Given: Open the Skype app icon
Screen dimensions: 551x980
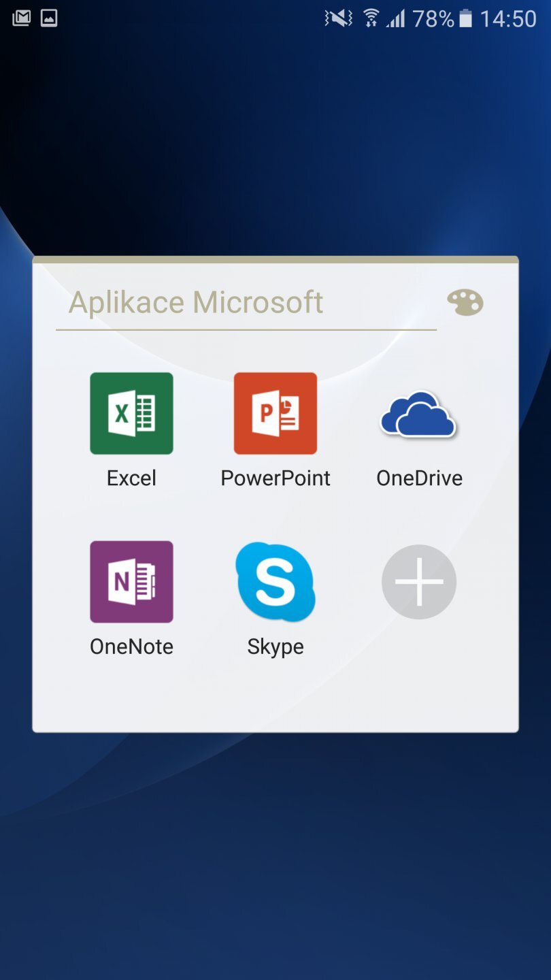Looking at the screenshot, I should (x=275, y=582).
